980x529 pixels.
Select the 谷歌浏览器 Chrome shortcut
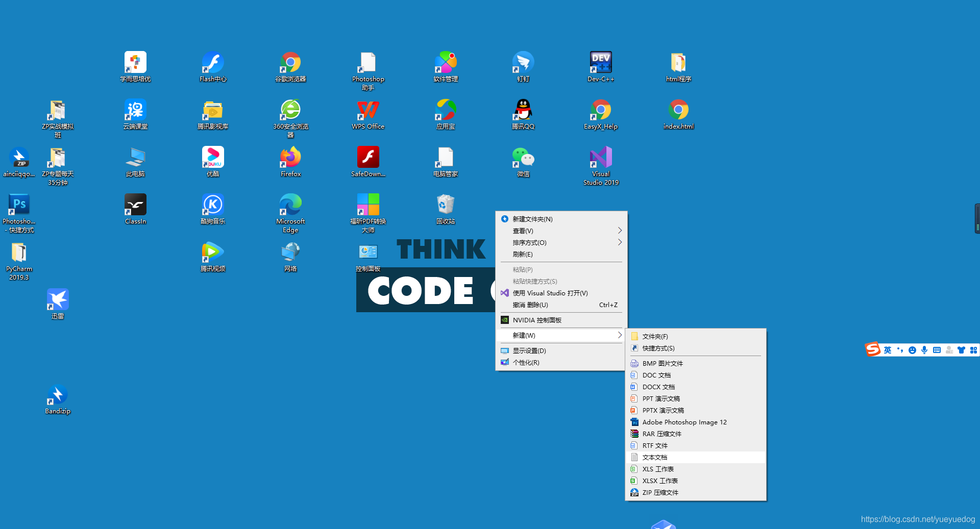(290, 66)
